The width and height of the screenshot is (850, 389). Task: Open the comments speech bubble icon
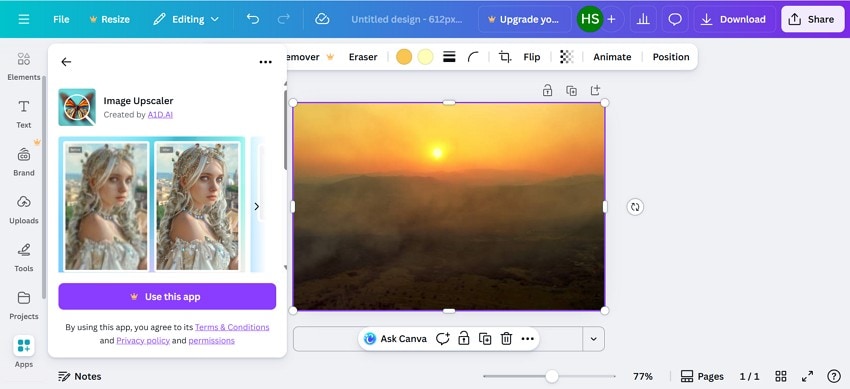click(675, 19)
